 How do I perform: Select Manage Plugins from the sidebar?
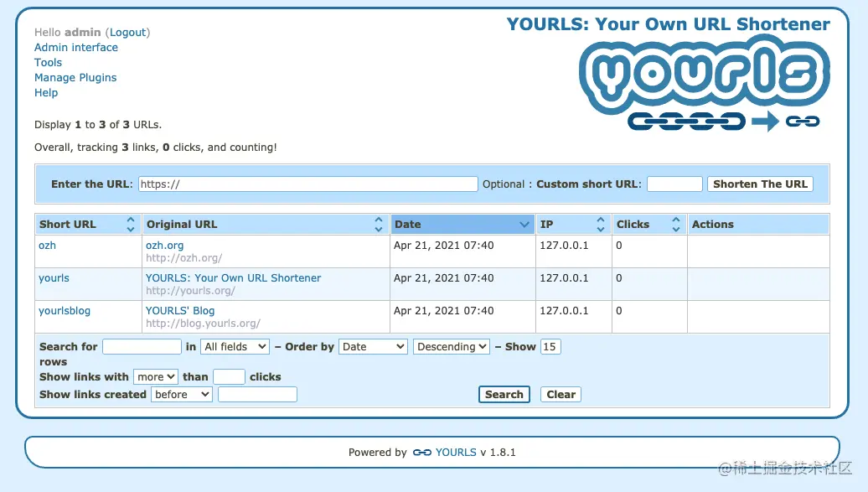point(75,77)
